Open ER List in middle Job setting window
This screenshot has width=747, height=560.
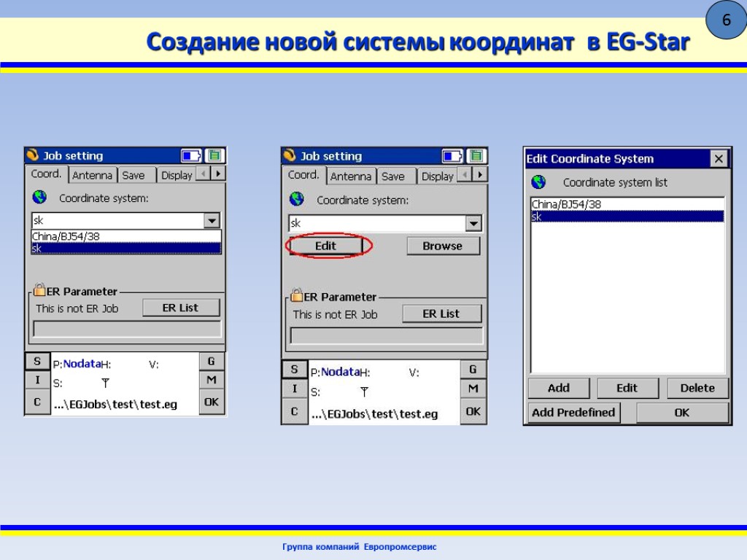(x=441, y=314)
